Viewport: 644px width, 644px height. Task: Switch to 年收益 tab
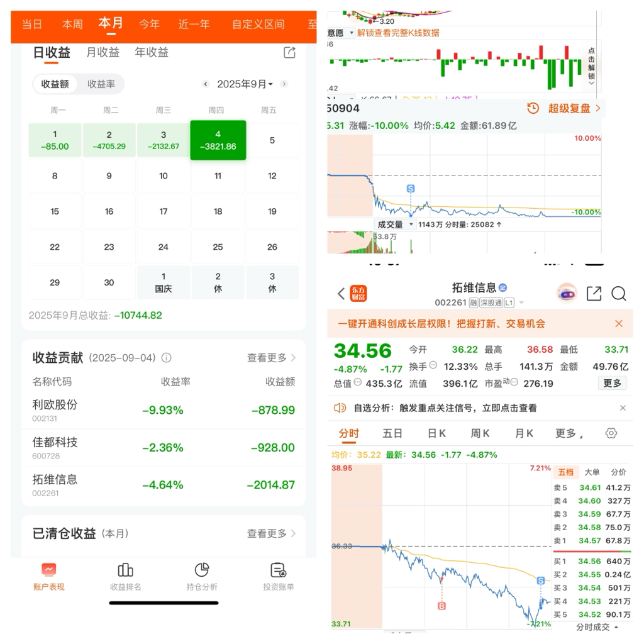pos(152,52)
